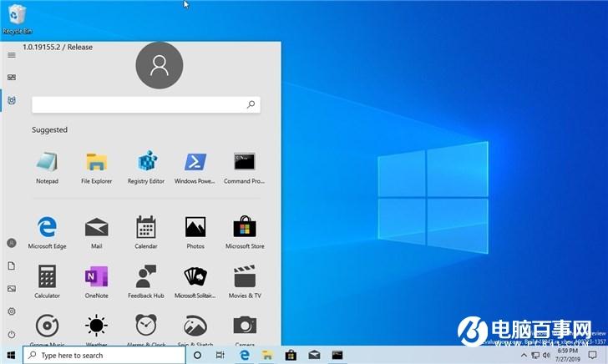Open network status in system tray
The width and height of the screenshot is (608, 364).
point(535,355)
